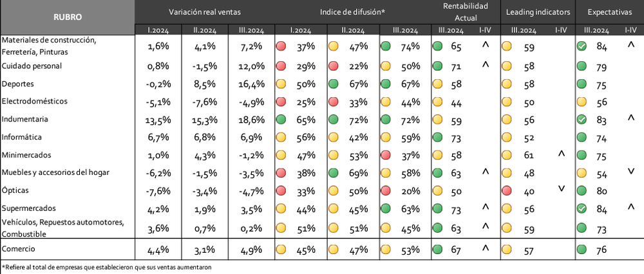Click the red circle beside Cuidado personal 29%
The image size is (644, 274).
click(x=281, y=66)
